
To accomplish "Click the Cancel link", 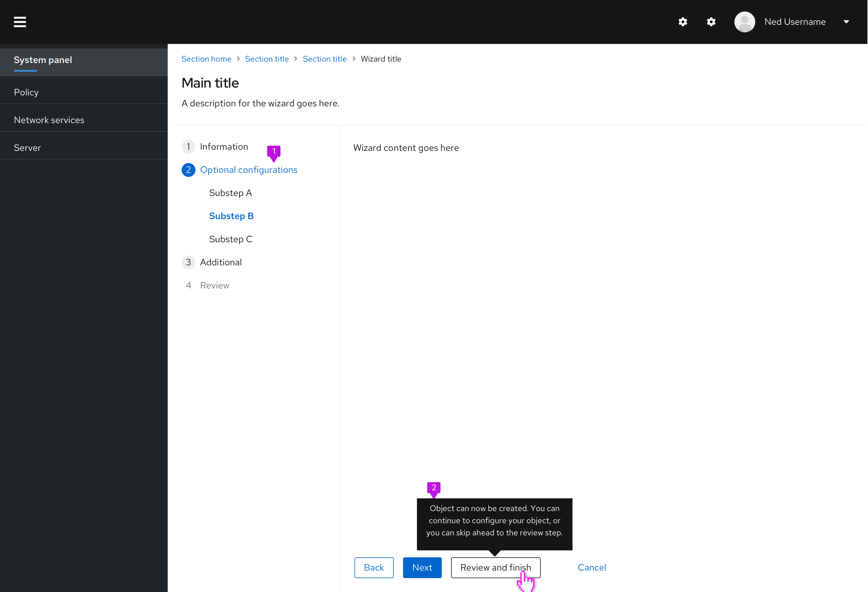I will 592,568.
